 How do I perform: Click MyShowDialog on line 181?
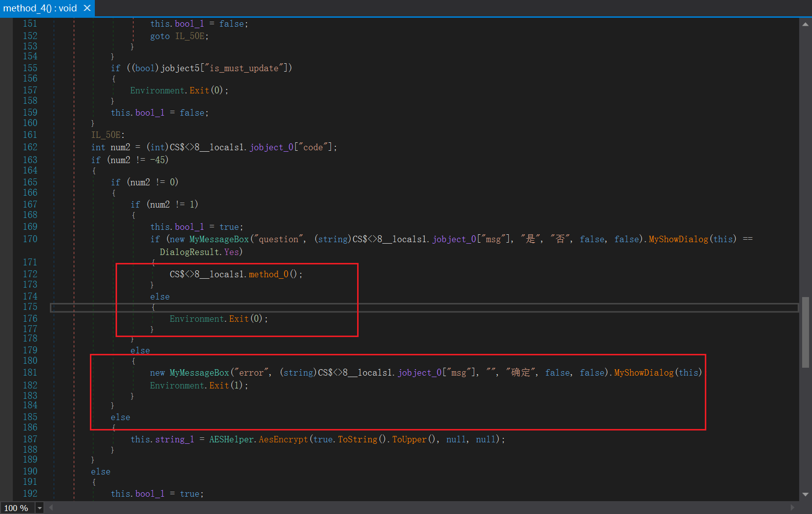pos(644,373)
